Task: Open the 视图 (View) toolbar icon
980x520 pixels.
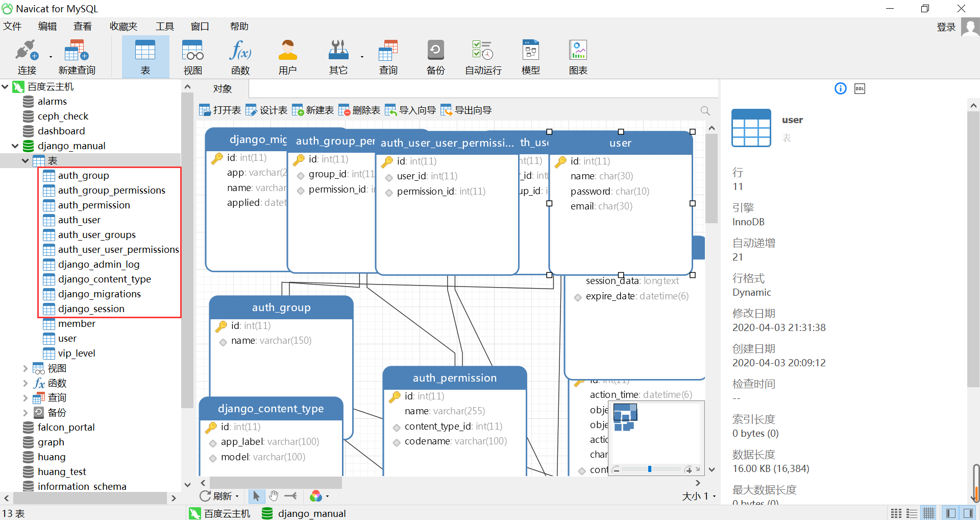Action: pyautogui.click(x=193, y=57)
